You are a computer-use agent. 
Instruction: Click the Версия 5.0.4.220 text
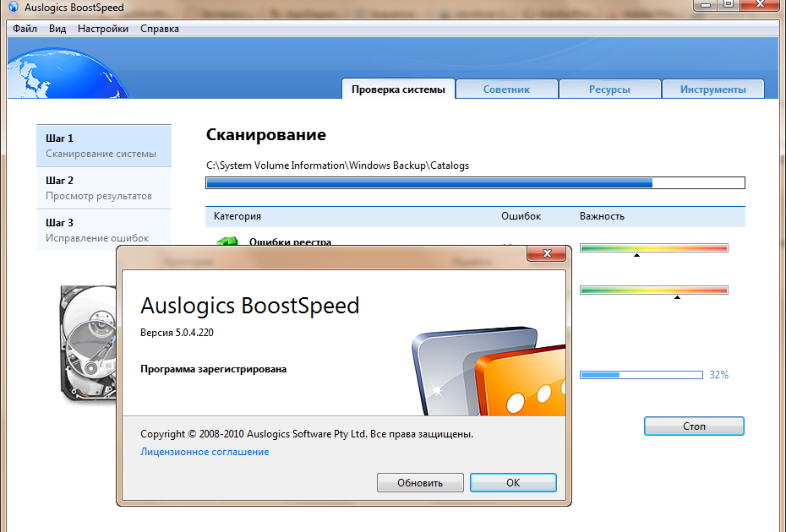(x=177, y=333)
